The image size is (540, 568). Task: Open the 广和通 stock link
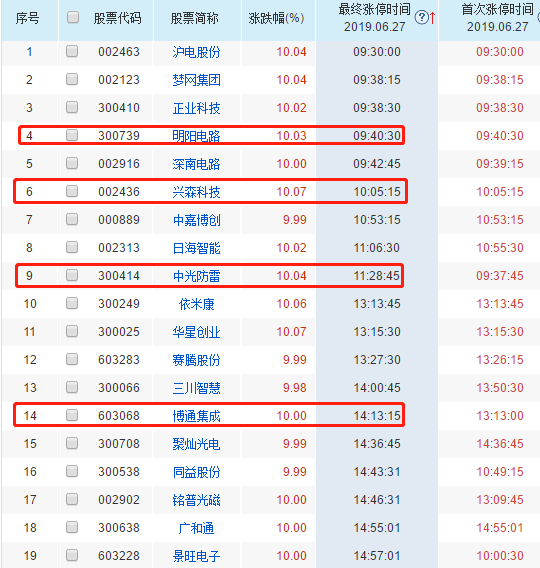(x=196, y=528)
